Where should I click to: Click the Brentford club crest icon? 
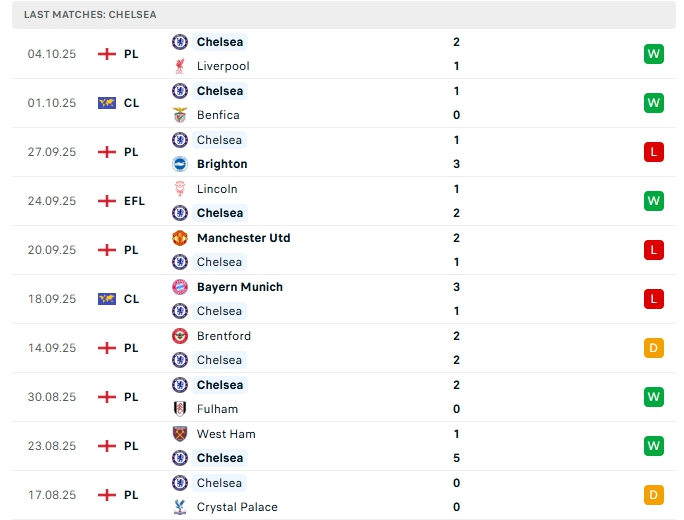(180, 336)
